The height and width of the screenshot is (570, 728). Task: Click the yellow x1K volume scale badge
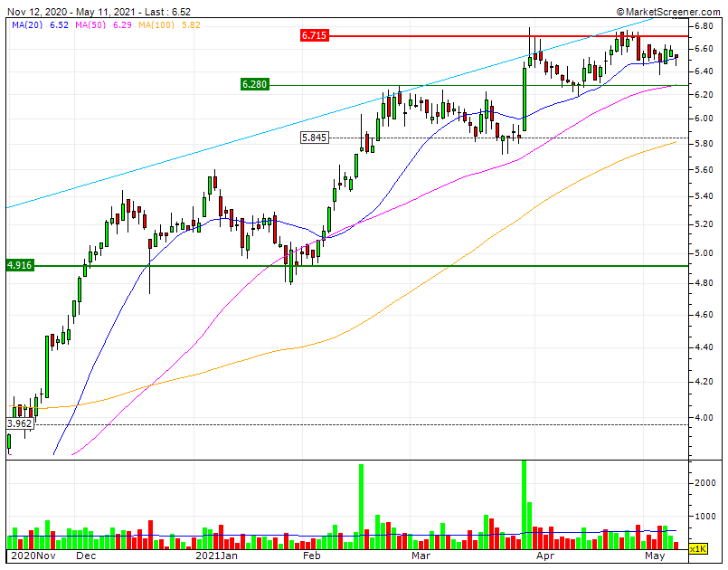tap(697, 549)
